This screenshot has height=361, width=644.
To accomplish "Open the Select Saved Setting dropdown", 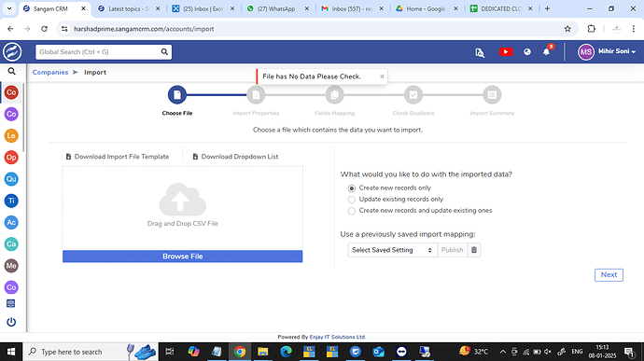I will 392,250.
